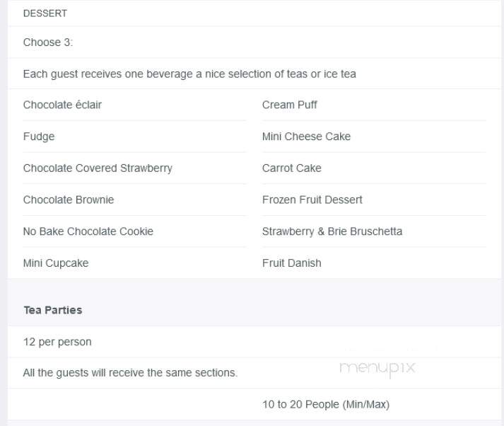Image resolution: width=504 pixels, height=426 pixels.
Task: Click No Bake Chocolate Cookie item
Action: point(88,231)
